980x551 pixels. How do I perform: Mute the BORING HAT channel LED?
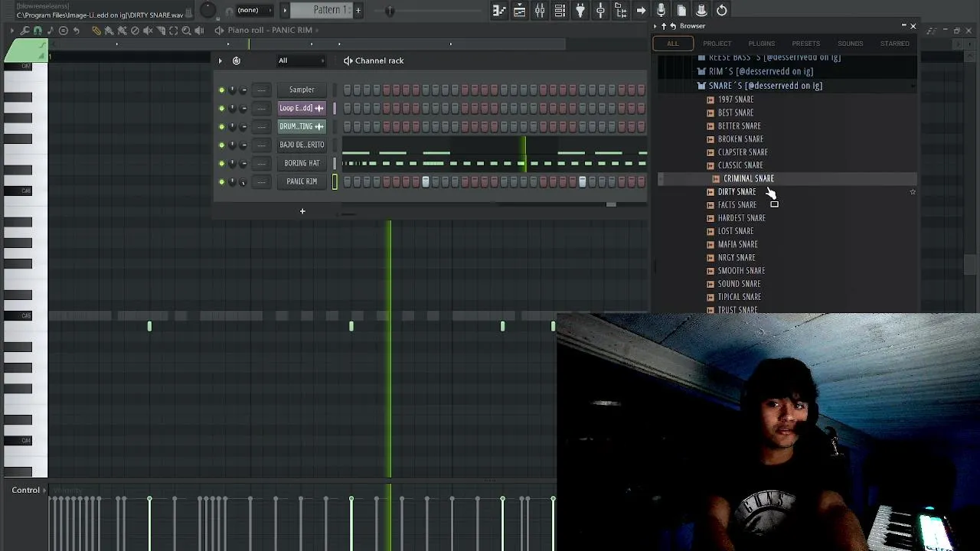click(x=222, y=163)
